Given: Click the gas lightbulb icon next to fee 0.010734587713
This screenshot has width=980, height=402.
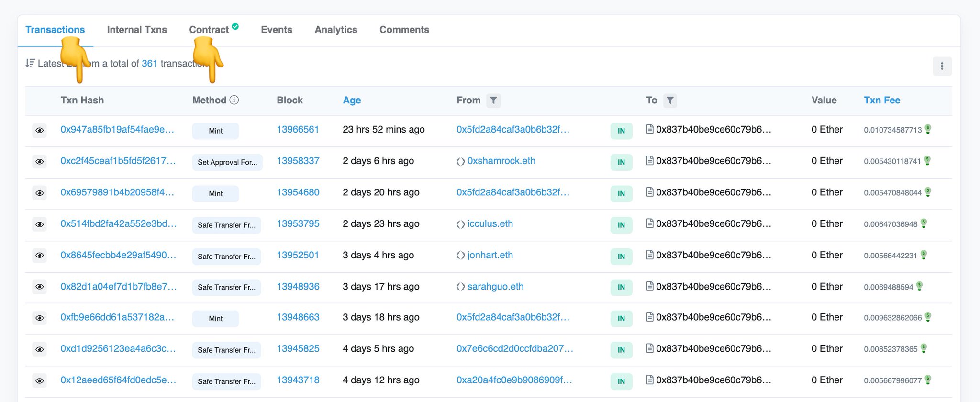Looking at the screenshot, I should click(x=928, y=129).
